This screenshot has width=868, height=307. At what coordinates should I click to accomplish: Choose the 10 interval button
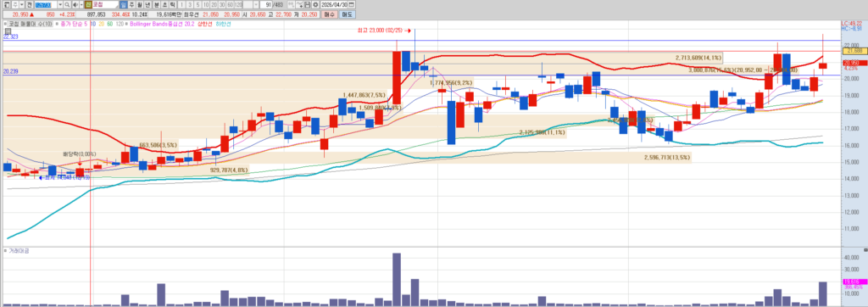tap(205, 4)
